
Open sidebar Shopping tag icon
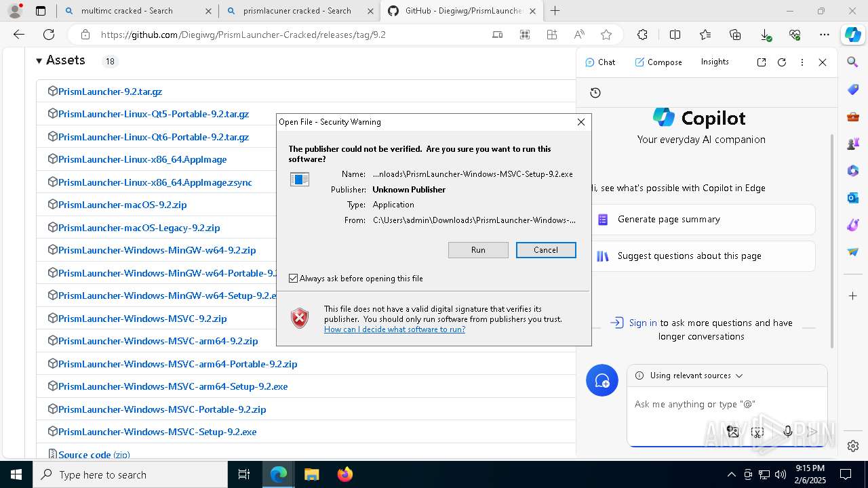[853, 89]
